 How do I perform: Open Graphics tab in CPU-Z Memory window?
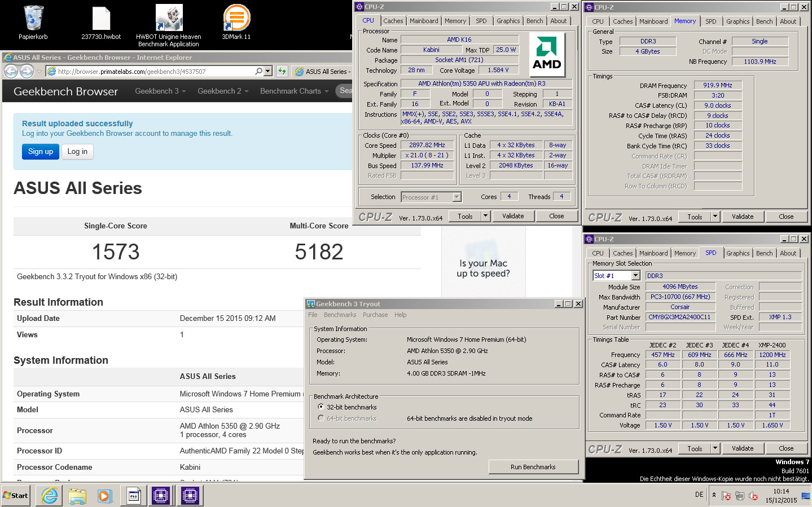click(x=738, y=21)
